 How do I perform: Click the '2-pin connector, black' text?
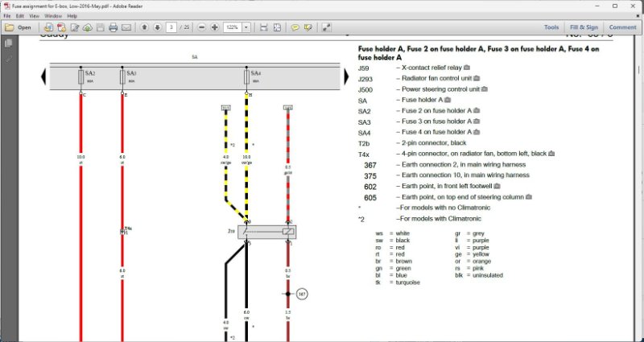pos(434,143)
